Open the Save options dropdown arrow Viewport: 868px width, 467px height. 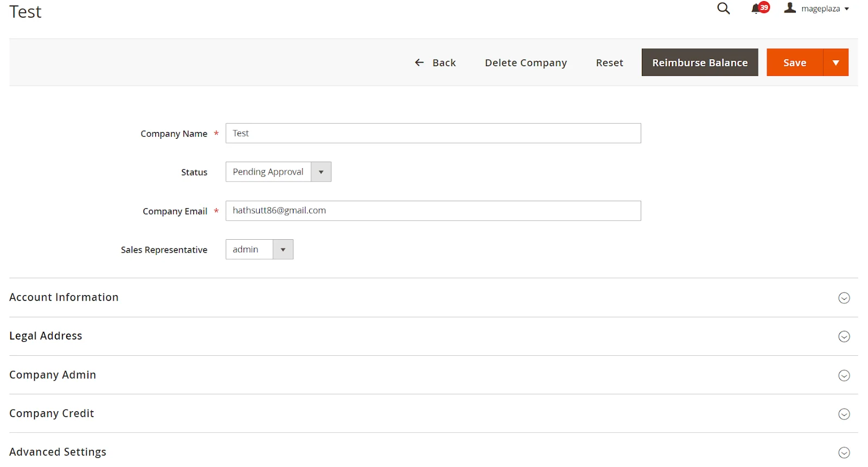click(x=835, y=63)
